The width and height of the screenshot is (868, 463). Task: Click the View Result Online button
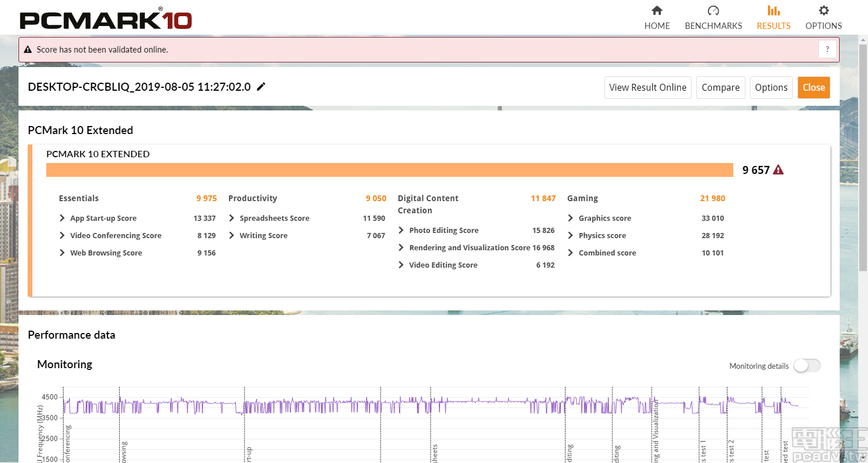[648, 87]
